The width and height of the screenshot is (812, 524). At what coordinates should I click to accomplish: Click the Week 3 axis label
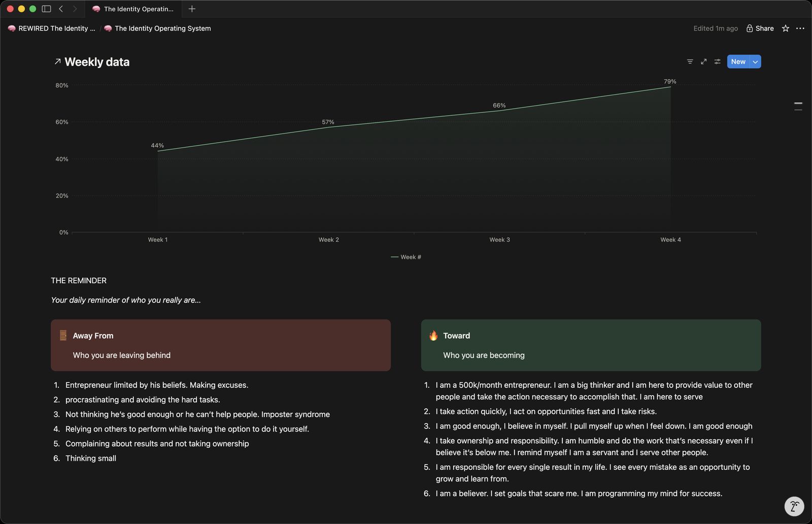pyautogui.click(x=499, y=240)
